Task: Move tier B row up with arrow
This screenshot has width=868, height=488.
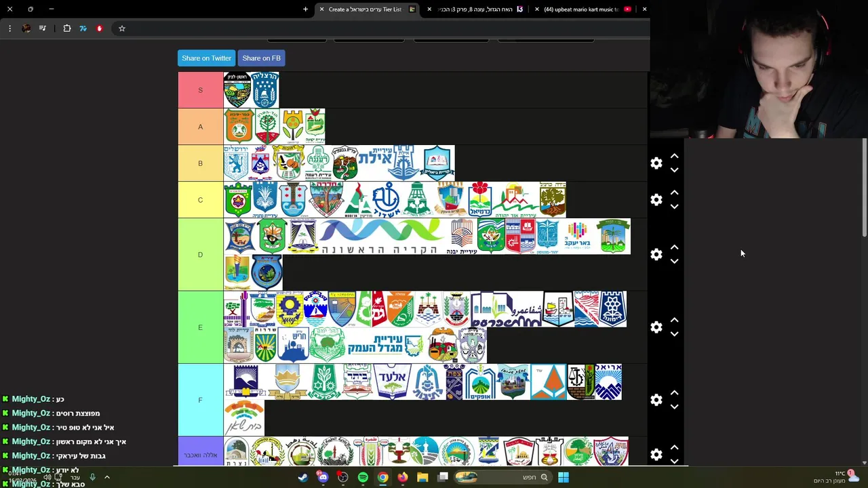Action: [x=674, y=156]
